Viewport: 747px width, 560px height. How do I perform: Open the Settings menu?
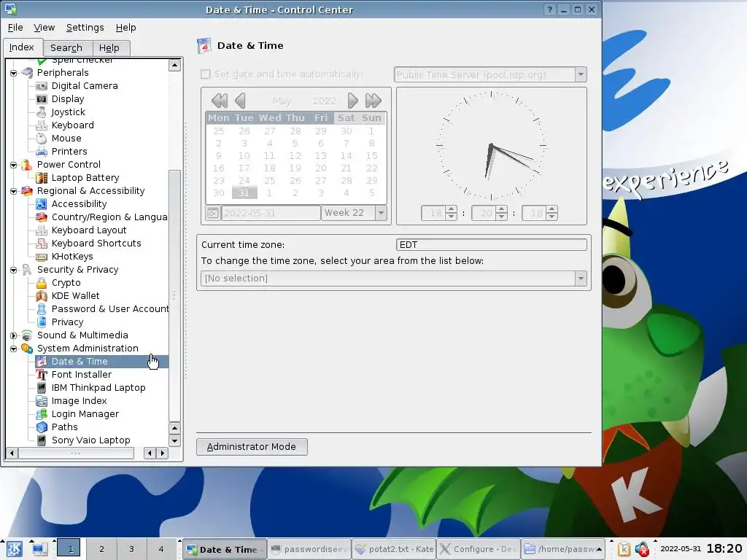(x=85, y=28)
